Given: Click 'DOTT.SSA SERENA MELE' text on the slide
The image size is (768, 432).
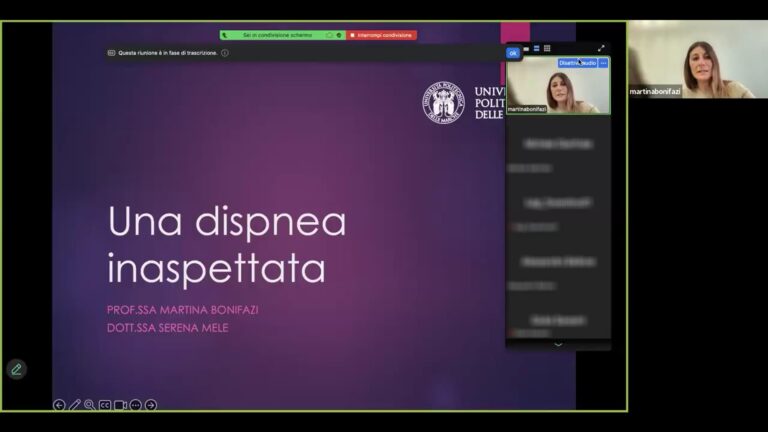Looking at the screenshot, I should [x=168, y=328].
